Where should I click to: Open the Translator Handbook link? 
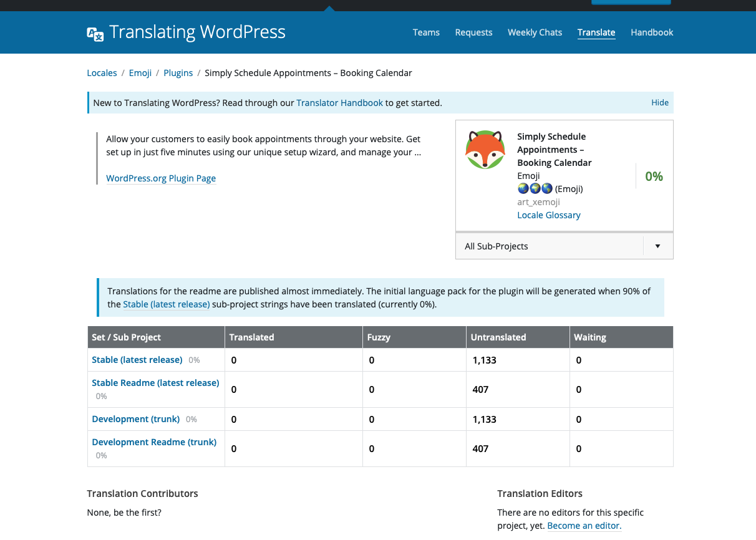(x=339, y=102)
